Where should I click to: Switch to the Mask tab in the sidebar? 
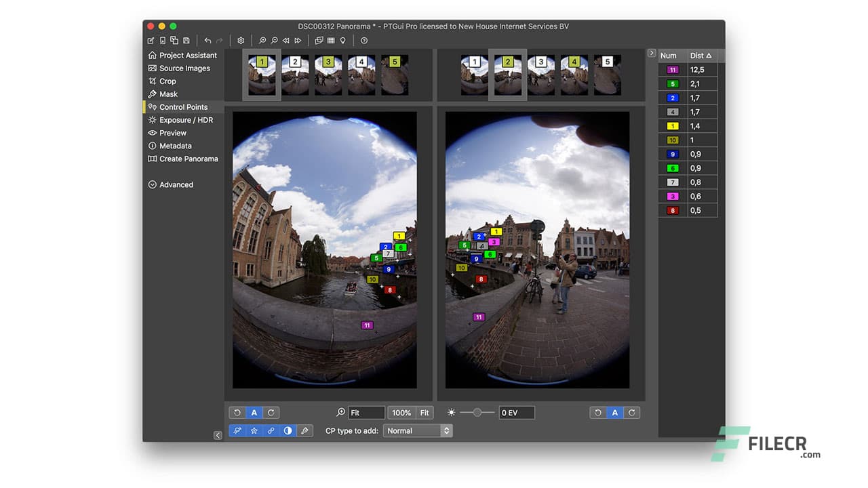166,94
